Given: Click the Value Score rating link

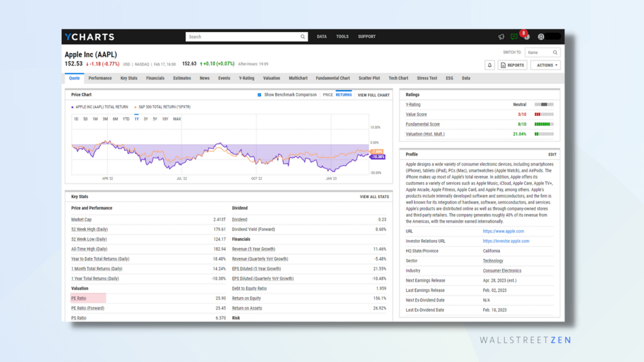Looking at the screenshot, I should pos(416,114).
